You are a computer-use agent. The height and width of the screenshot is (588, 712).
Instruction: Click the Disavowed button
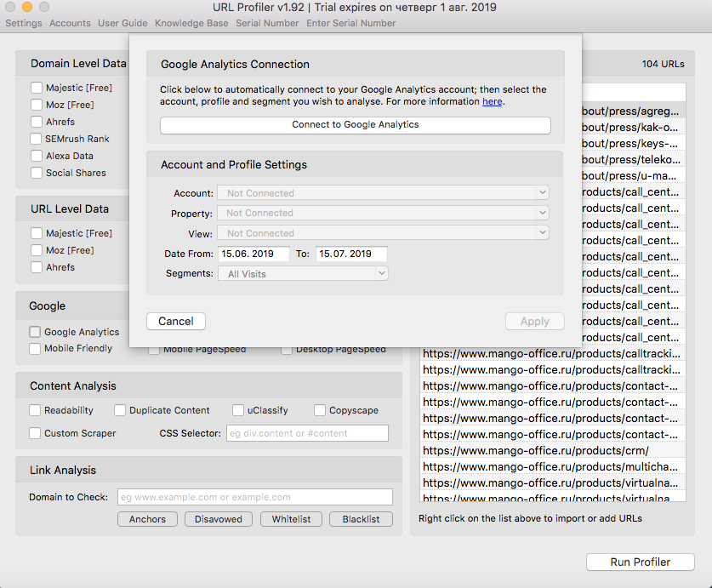pos(219,519)
